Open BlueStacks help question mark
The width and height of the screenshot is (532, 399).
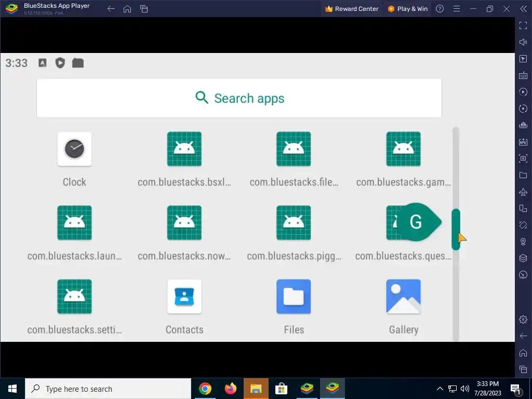(x=440, y=9)
